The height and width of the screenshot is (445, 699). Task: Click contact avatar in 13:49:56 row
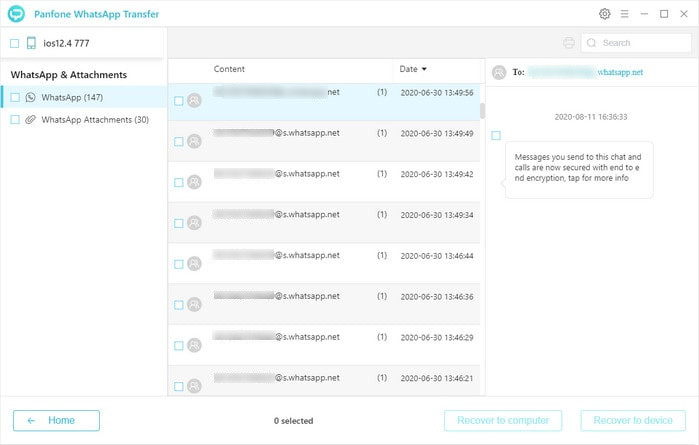[x=194, y=100]
